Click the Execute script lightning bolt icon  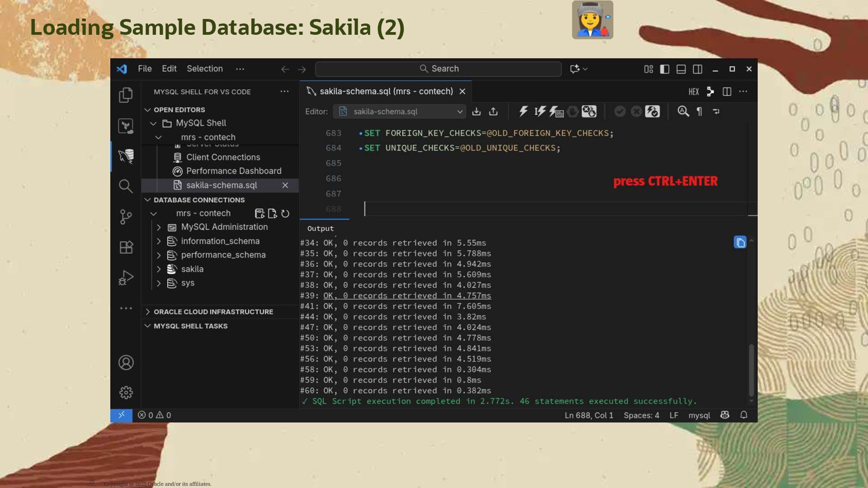tap(524, 112)
